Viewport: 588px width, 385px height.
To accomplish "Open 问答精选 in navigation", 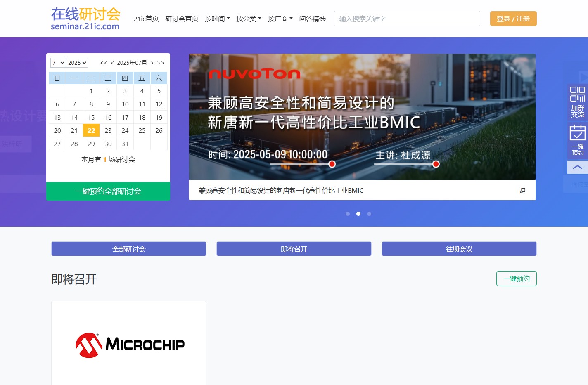I will pos(312,19).
